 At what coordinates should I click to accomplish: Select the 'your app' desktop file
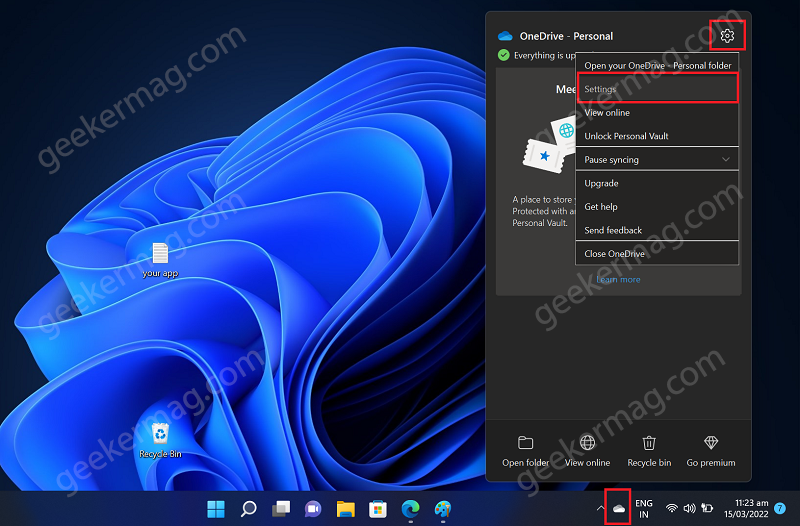coord(160,260)
